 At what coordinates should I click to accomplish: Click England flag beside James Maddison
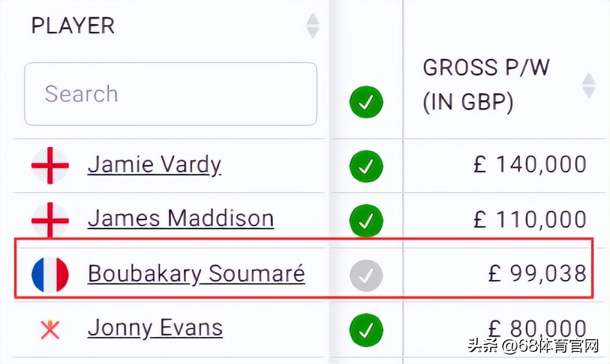(50, 220)
